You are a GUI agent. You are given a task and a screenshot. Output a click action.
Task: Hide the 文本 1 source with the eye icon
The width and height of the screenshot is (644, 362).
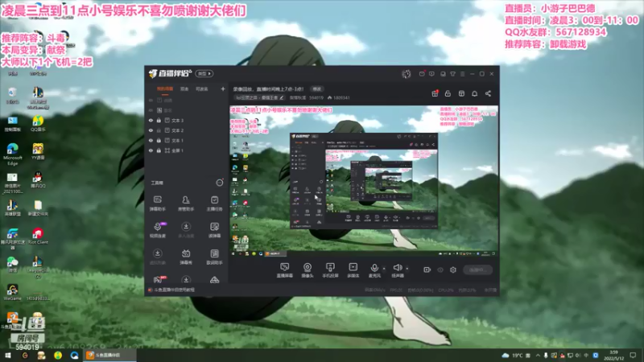151,140
